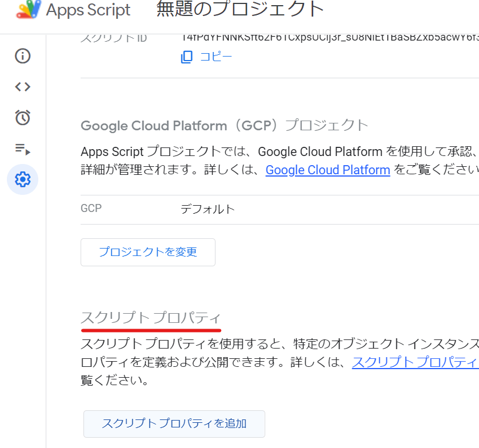Open the Google Cloud Platform hyperlink
Image resolution: width=479 pixels, height=448 pixels.
point(328,170)
